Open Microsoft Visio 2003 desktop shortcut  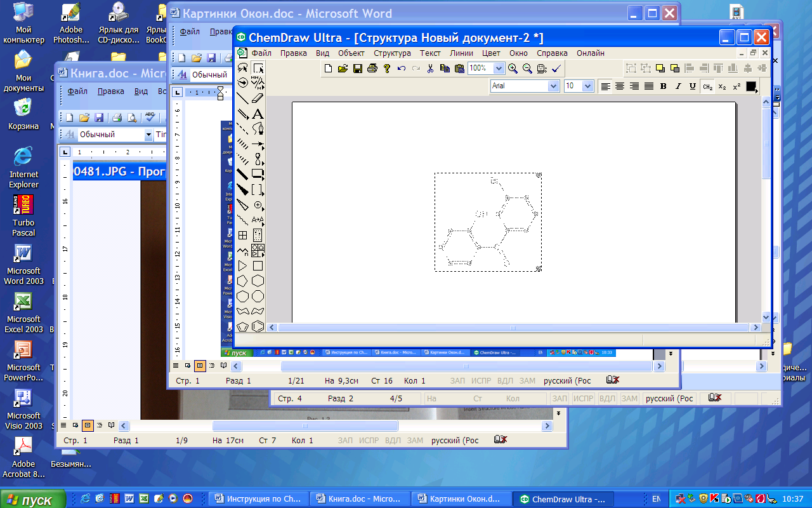(x=23, y=410)
